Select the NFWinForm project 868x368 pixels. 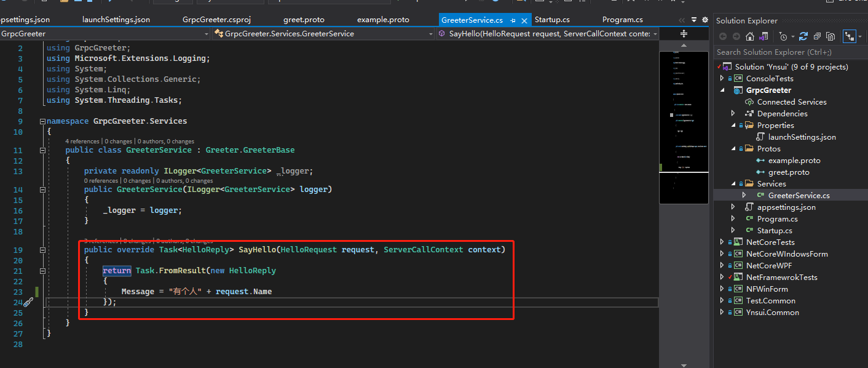(x=767, y=289)
